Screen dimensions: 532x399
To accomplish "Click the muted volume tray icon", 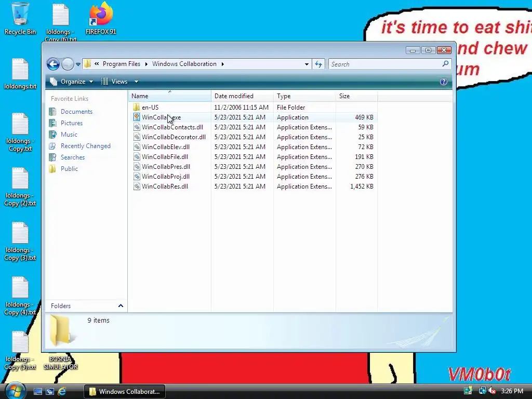I will (492, 391).
